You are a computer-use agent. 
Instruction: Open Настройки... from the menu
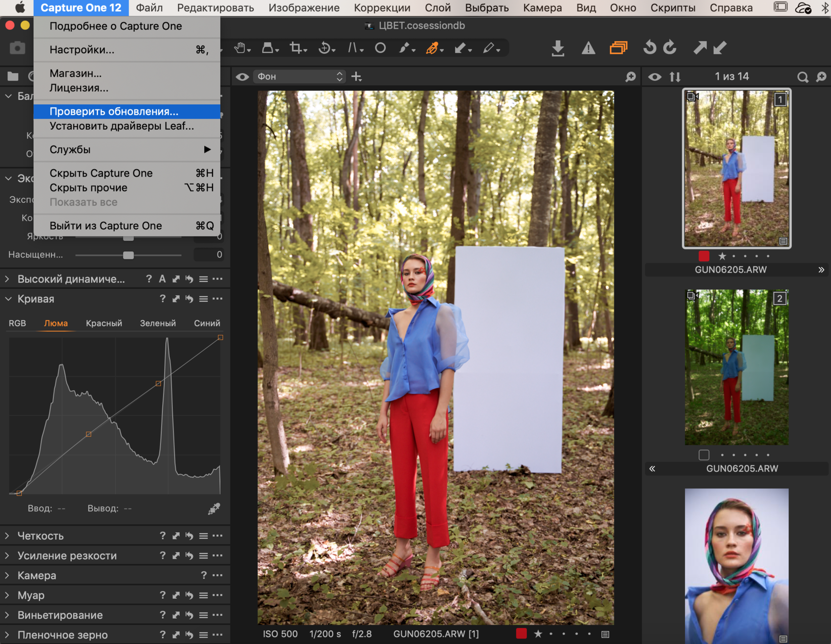[x=127, y=49]
